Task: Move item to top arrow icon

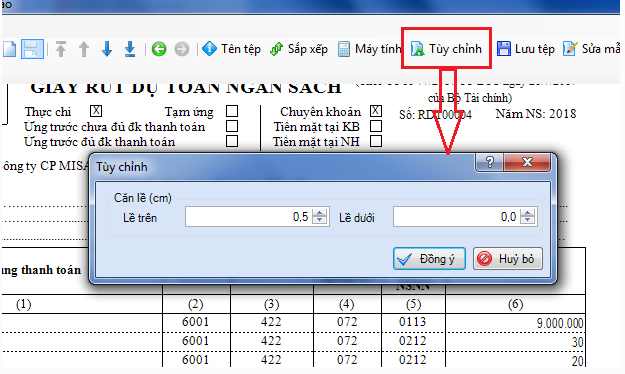Action: click(61, 49)
